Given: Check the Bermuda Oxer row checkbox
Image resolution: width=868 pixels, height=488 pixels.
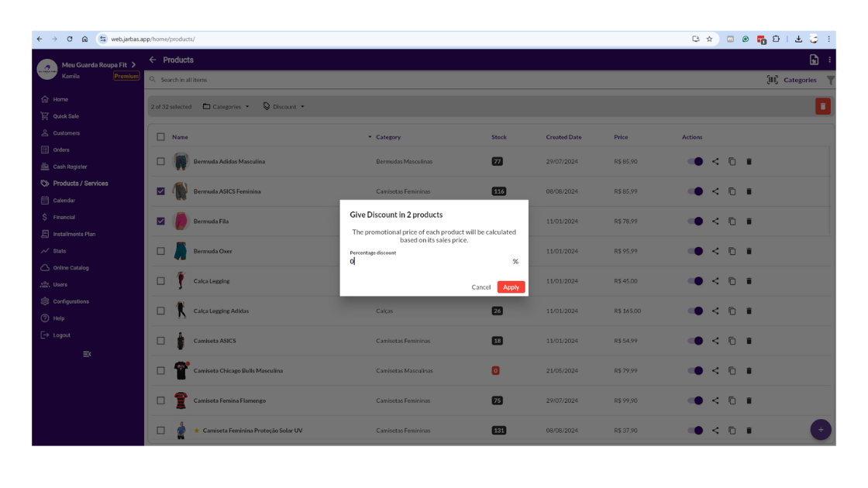Looking at the screenshot, I should click(161, 251).
